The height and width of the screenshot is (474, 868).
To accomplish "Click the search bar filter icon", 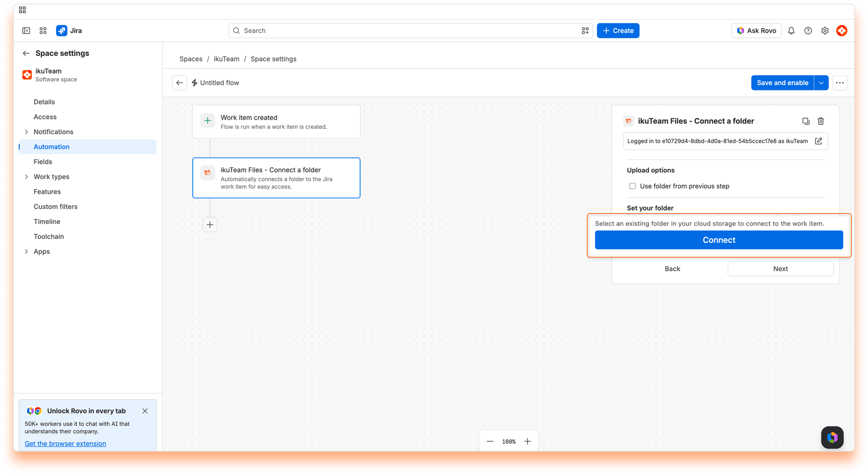I will coord(585,31).
